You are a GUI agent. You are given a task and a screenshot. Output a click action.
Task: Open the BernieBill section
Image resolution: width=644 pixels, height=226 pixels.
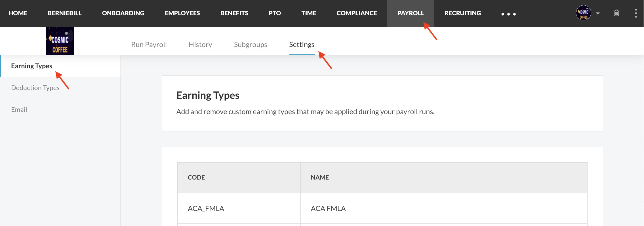click(64, 13)
